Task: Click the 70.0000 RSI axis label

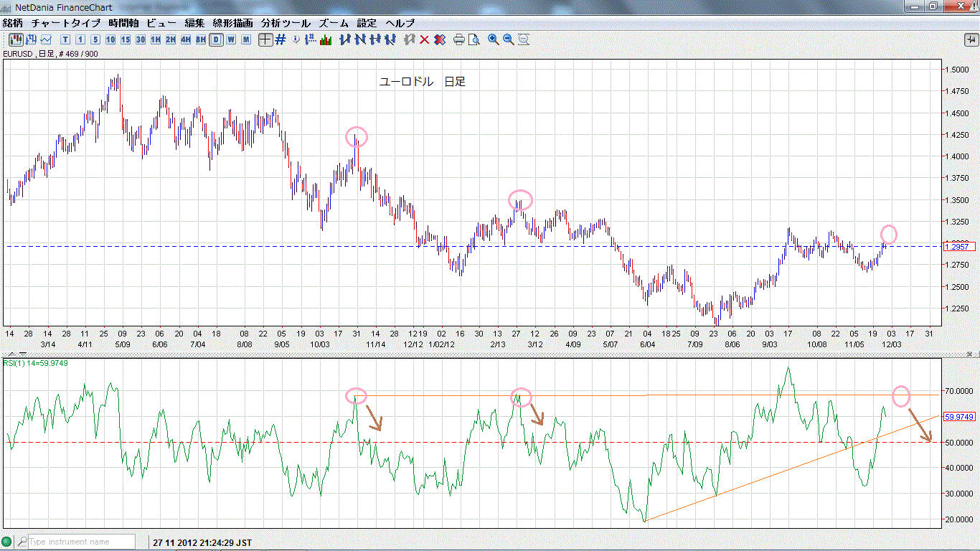Action: (960, 391)
